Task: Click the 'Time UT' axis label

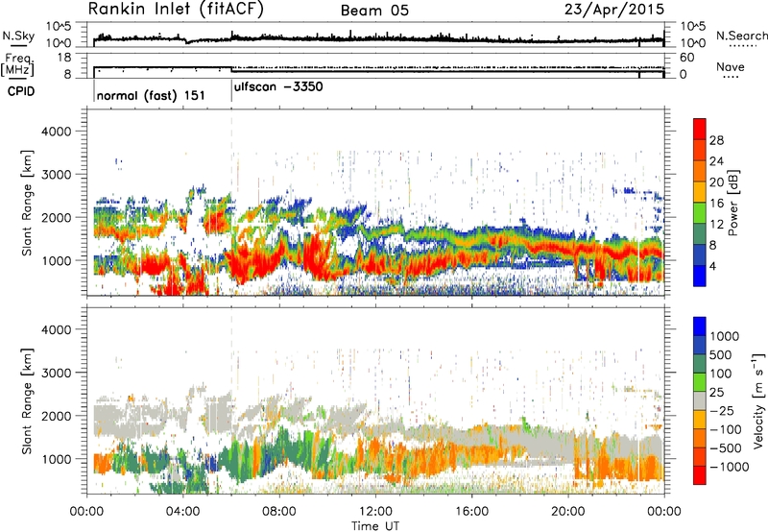Action: (375, 525)
